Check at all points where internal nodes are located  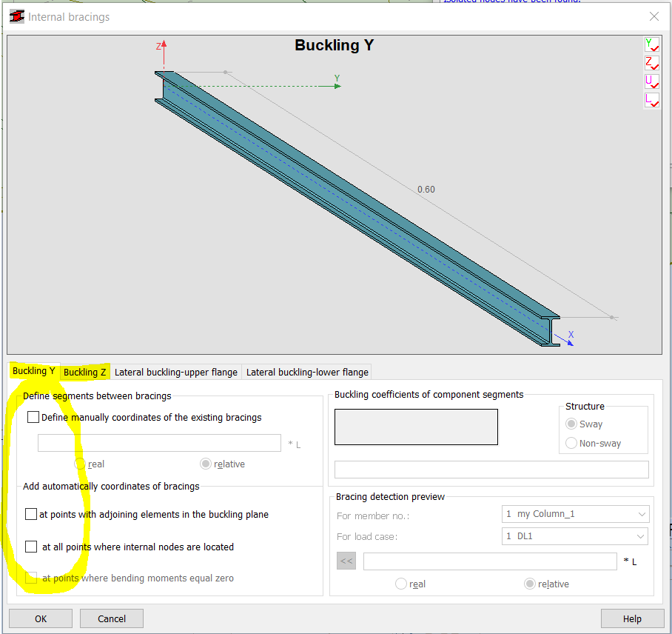tap(33, 546)
